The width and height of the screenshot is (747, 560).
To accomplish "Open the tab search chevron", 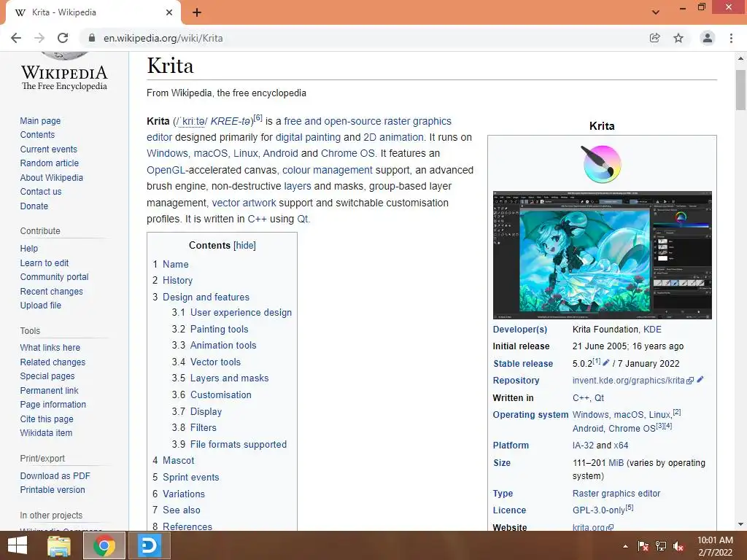I will [x=656, y=12].
